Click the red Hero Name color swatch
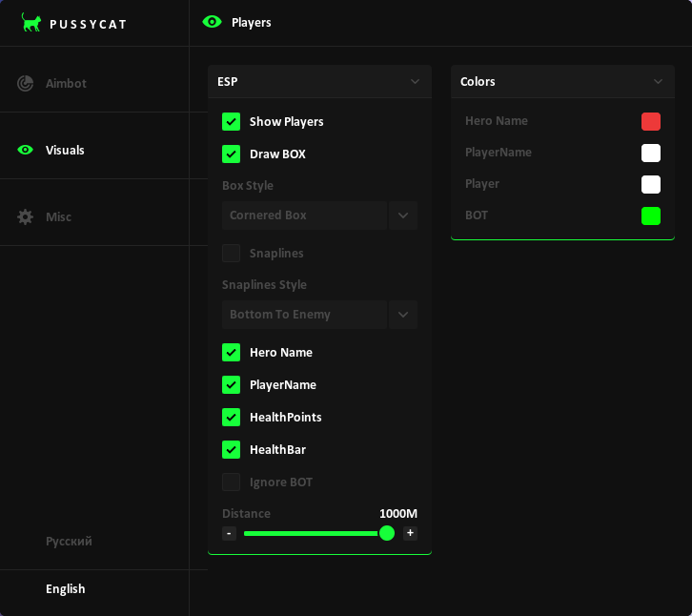 (651, 122)
